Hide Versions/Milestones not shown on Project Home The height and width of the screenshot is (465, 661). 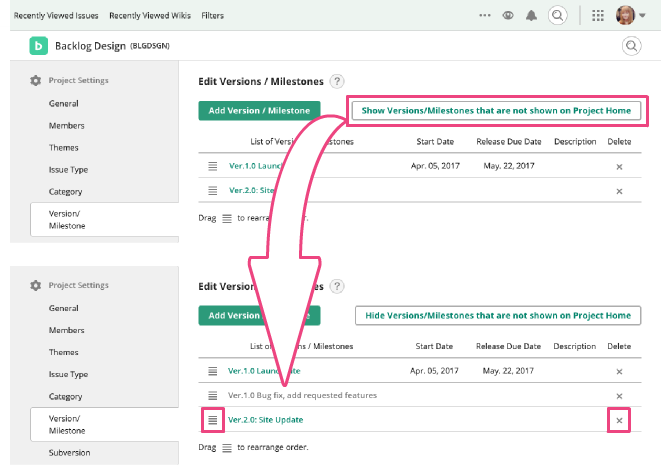click(498, 315)
